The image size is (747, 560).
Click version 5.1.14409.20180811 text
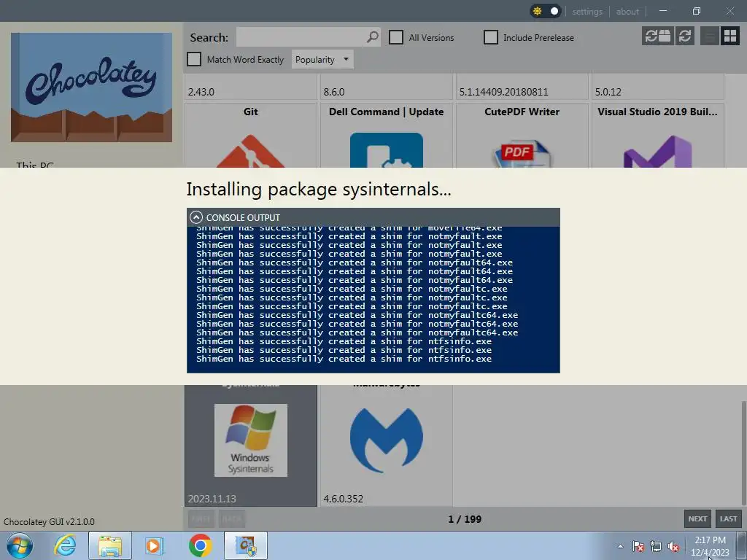(503, 92)
